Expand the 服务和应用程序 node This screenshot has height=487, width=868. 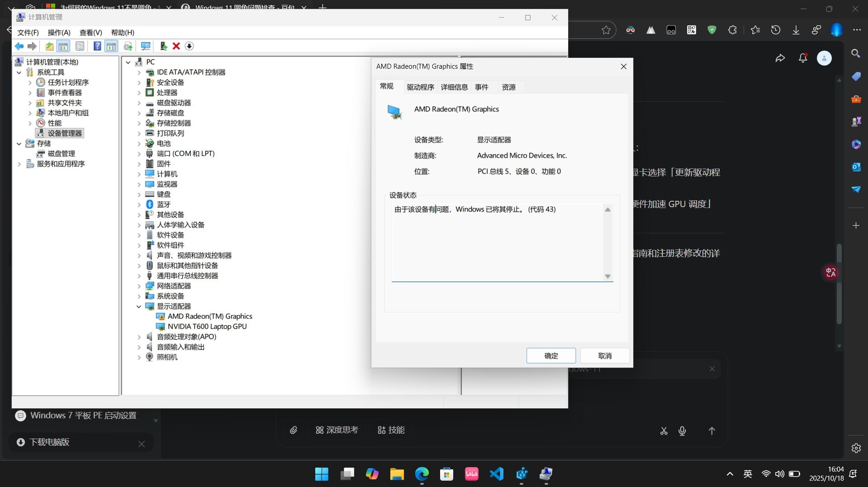[19, 164]
